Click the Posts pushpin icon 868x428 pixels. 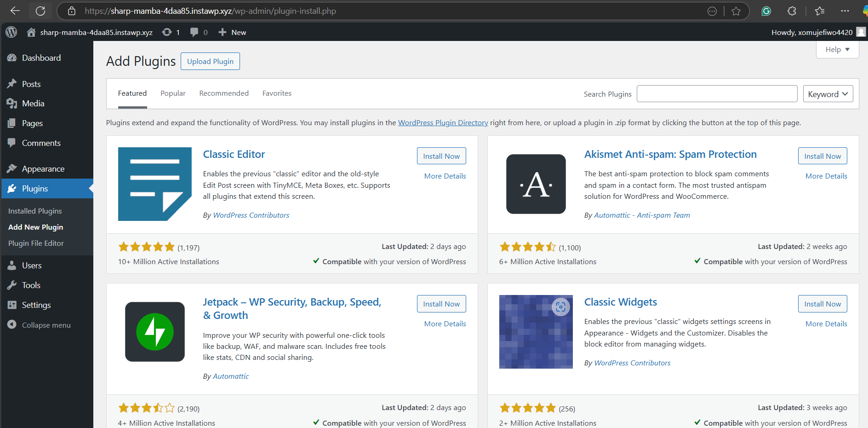(x=12, y=84)
